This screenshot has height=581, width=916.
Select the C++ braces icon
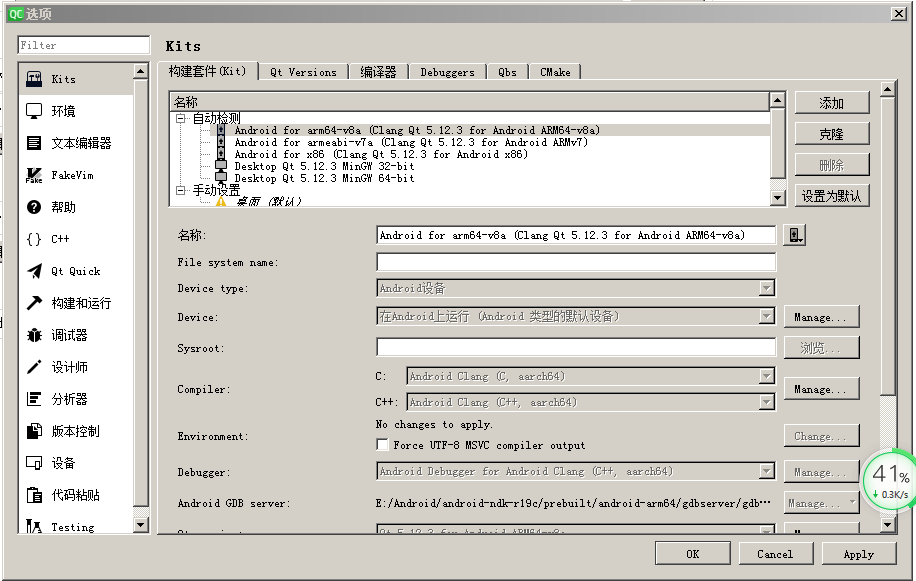pos(34,239)
